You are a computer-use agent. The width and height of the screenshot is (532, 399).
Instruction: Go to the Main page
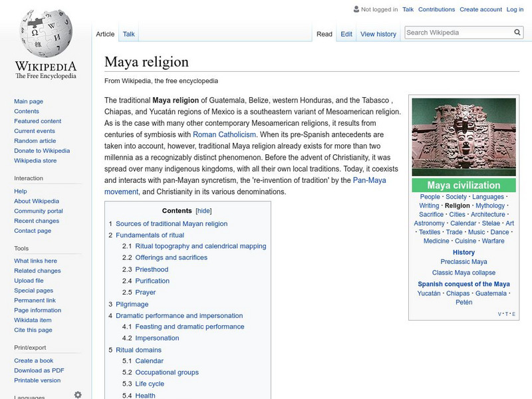coord(29,101)
